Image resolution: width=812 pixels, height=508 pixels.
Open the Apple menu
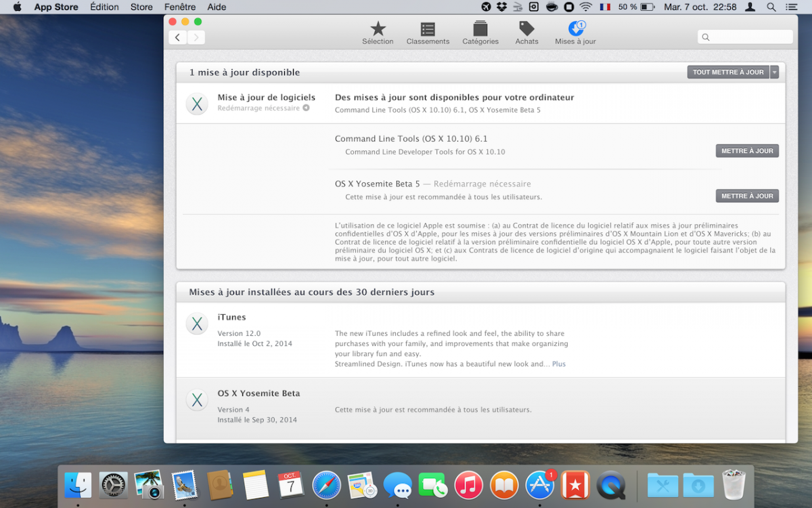point(17,7)
